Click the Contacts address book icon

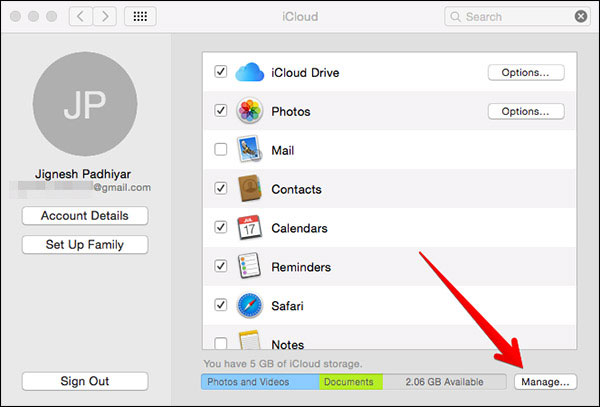coord(249,188)
